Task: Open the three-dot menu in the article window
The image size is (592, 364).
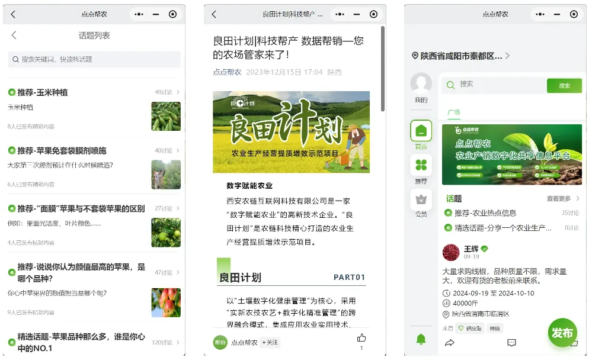Action: 340,14
